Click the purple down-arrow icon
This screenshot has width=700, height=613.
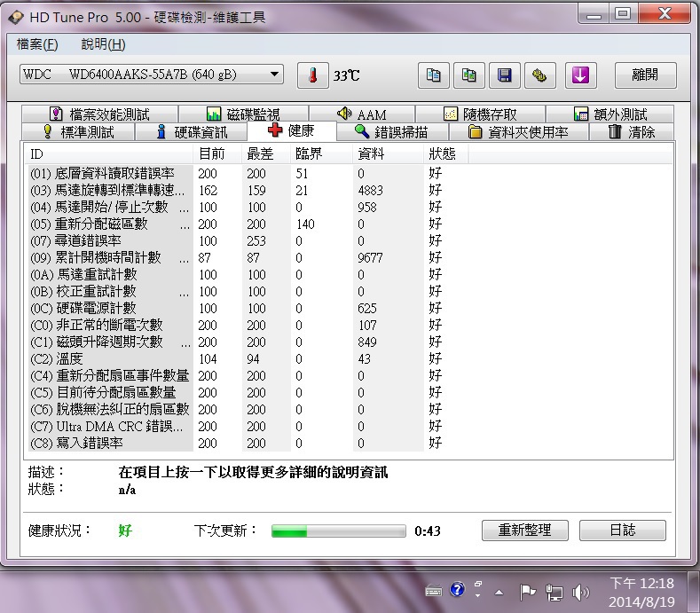pyautogui.click(x=580, y=75)
